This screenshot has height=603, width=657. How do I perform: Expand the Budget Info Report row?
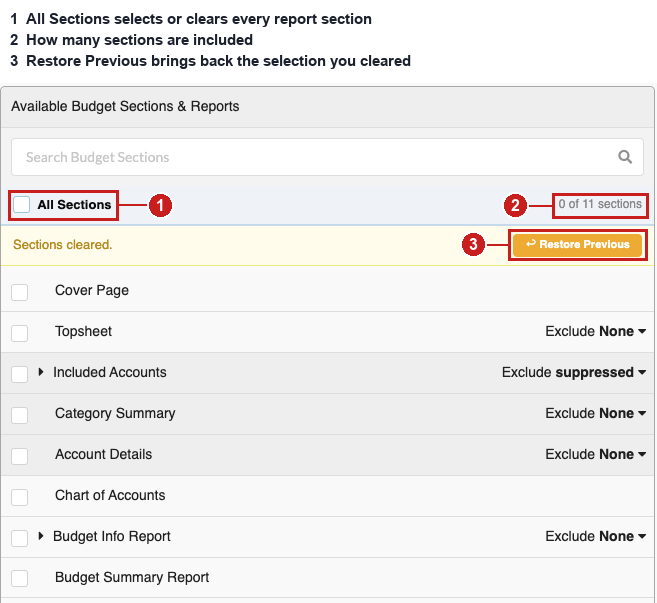tap(41, 536)
